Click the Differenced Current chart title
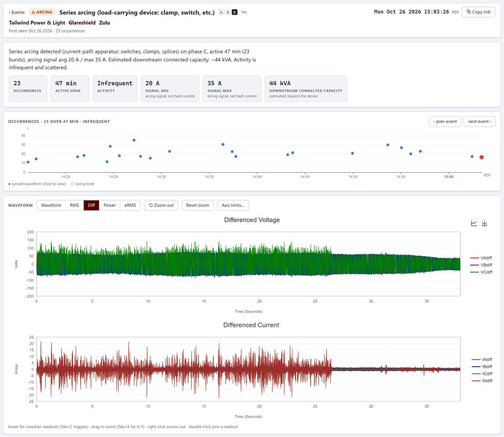 (251, 325)
